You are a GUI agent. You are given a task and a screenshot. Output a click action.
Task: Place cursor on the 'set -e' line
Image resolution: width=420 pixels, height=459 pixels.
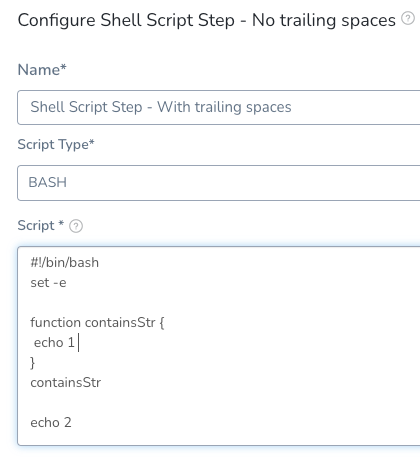48,283
